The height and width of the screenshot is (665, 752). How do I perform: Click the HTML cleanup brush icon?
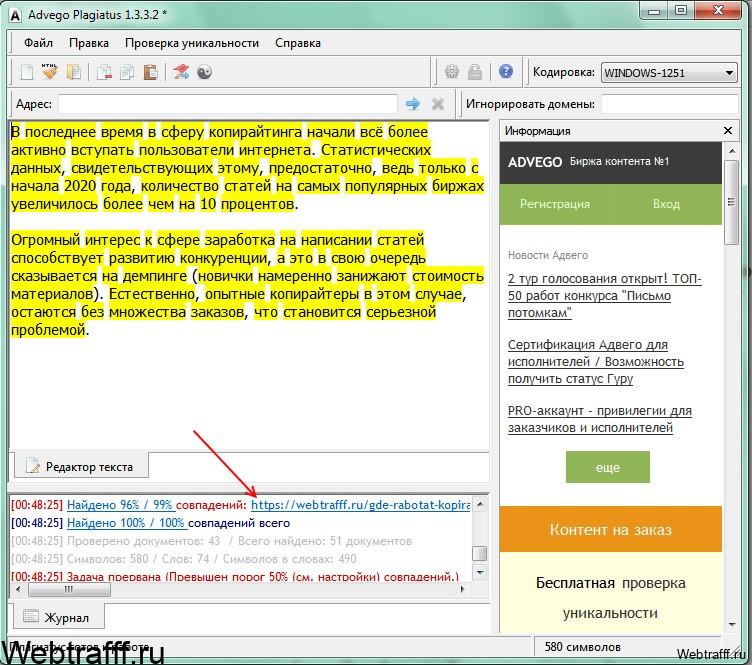coord(49,71)
